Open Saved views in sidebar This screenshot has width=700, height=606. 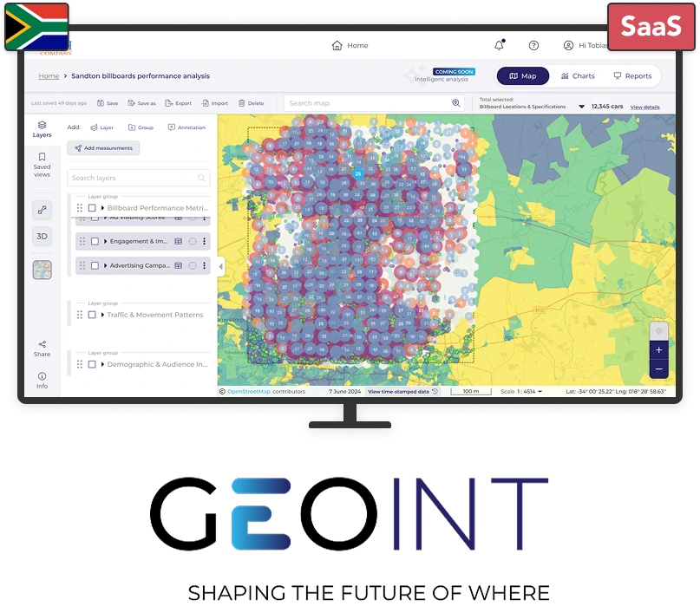pos(42,165)
